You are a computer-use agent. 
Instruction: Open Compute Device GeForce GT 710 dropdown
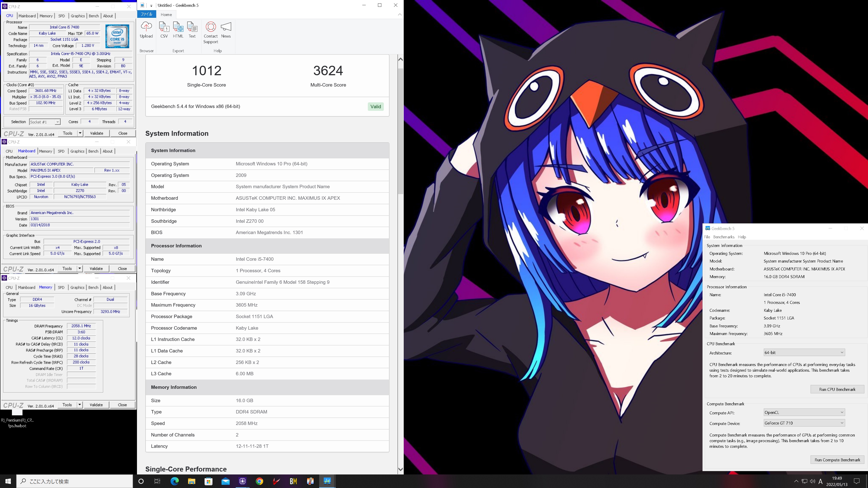(x=804, y=423)
